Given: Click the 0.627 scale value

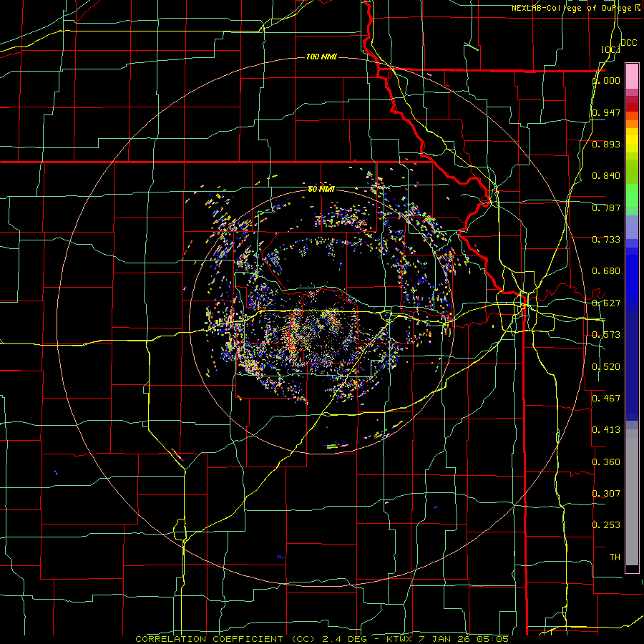Looking at the screenshot, I should tap(606, 303).
